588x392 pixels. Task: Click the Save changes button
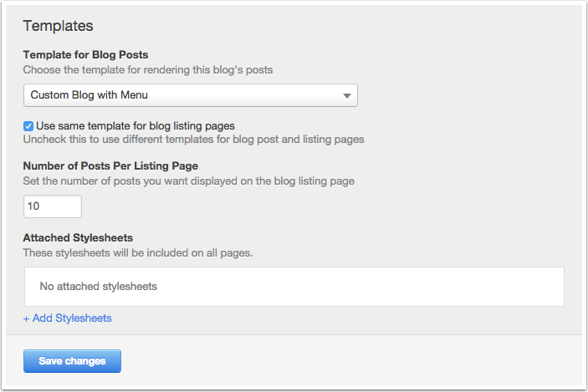72,361
